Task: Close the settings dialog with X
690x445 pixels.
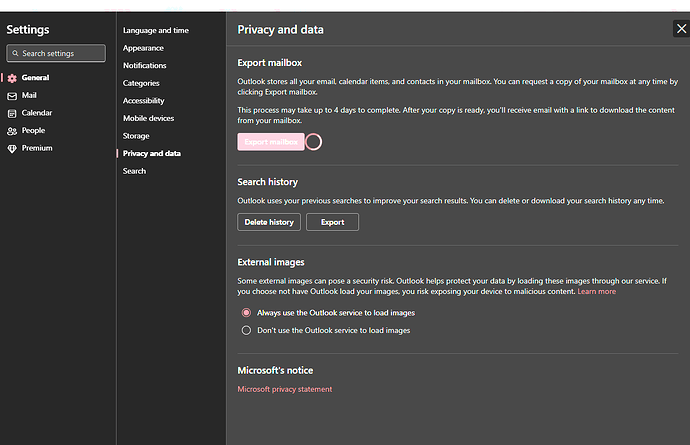Action: (681, 30)
